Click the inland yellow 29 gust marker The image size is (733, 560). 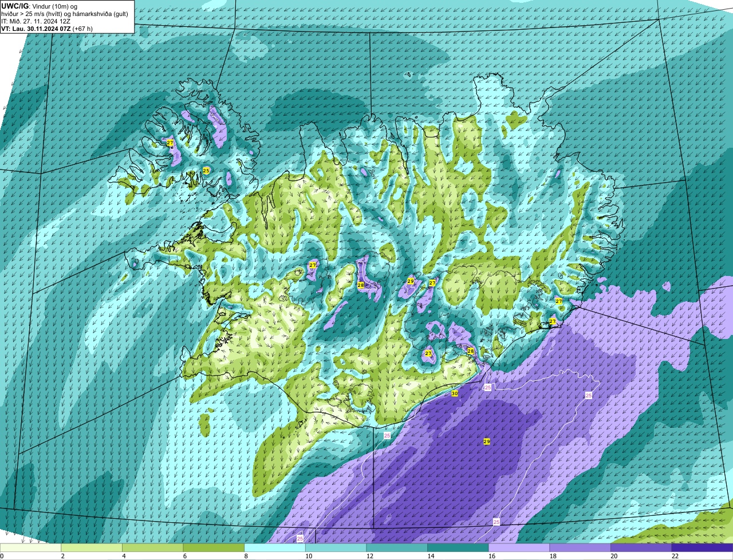click(x=411, y=281)
